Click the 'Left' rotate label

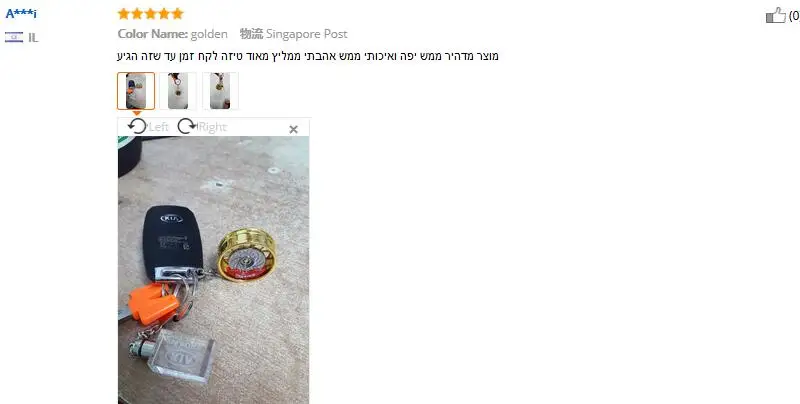click(158, 127)
